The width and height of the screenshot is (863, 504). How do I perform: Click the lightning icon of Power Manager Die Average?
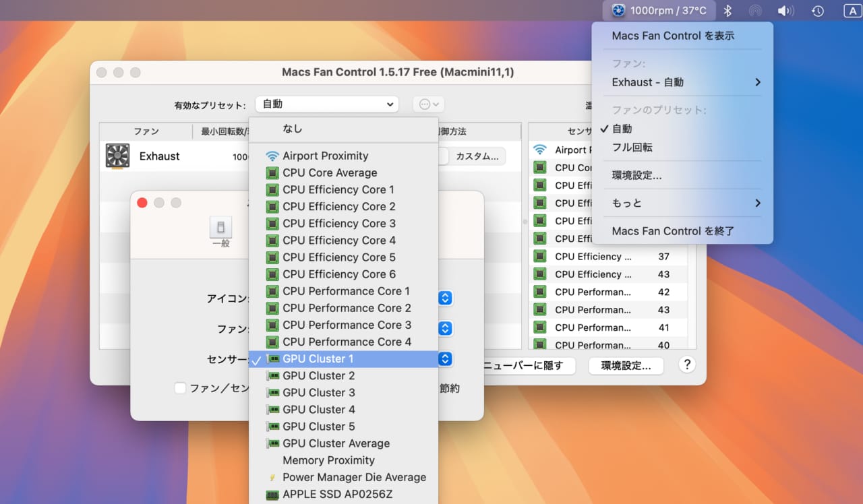[272, 477]
